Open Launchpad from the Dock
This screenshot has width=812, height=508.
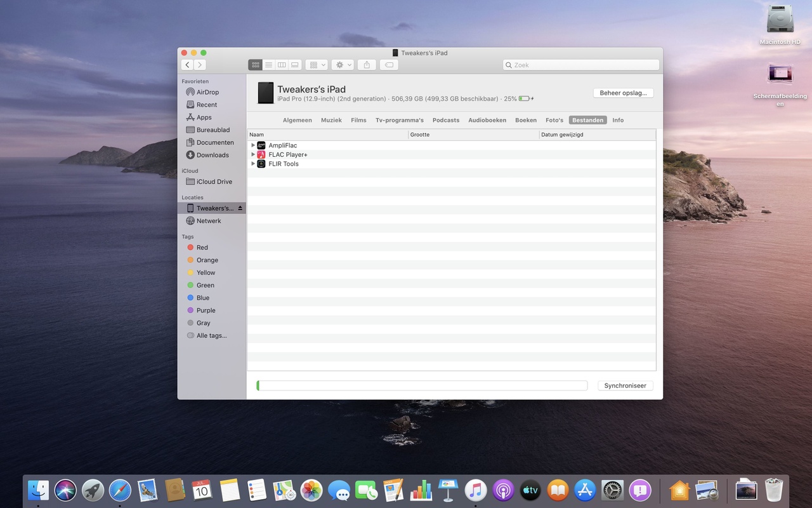coord(93,490)
